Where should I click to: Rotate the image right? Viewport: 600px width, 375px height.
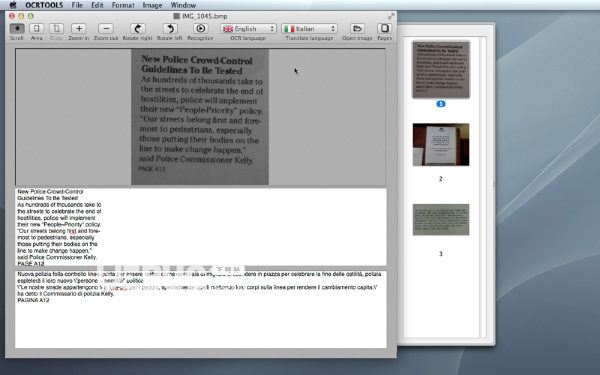137,29
